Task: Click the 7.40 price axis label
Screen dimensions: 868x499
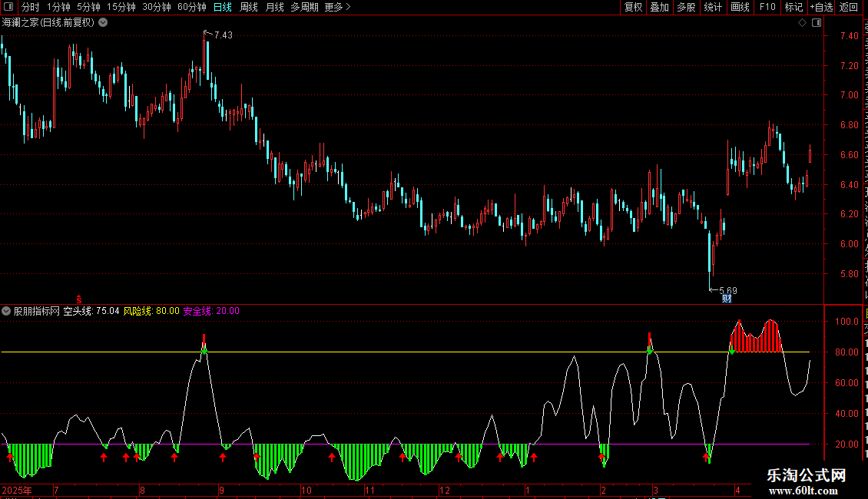Action: pyautogui.click(x=849, y=36)
